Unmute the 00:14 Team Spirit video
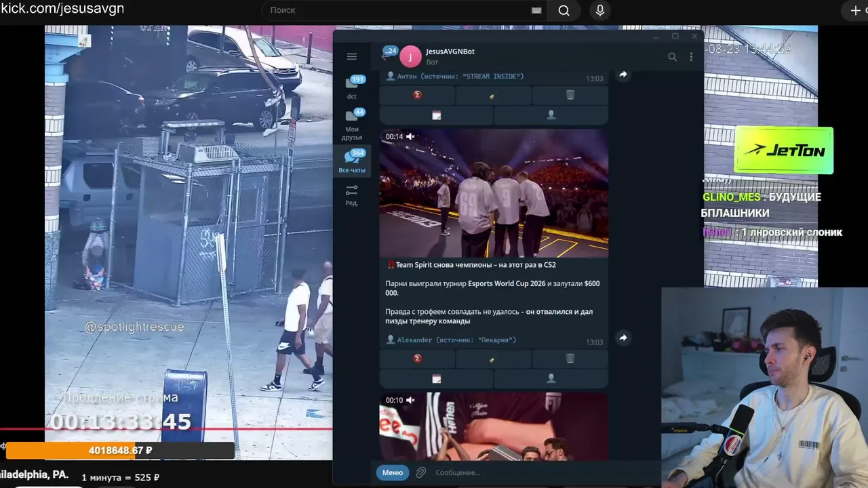This screenshot has height=488, width=868. coord(410,136)
